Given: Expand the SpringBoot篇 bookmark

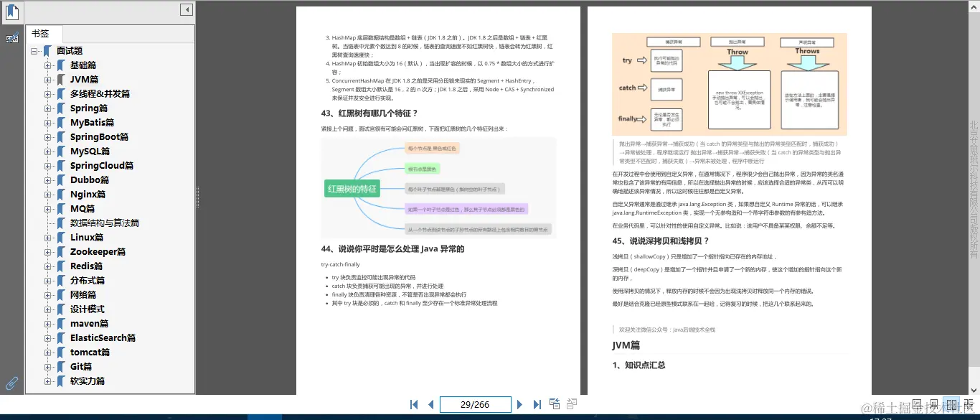Looking at the screenshot, I should [x=48, y=137].
